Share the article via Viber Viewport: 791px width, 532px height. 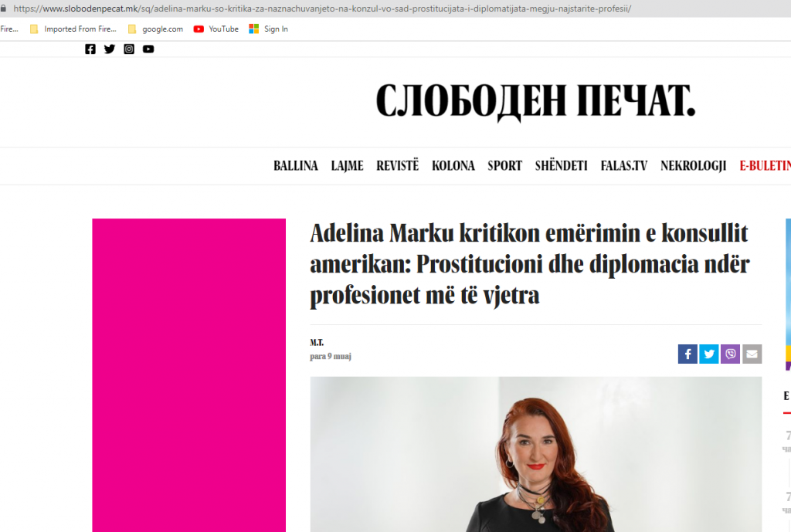tap(730, 354)
